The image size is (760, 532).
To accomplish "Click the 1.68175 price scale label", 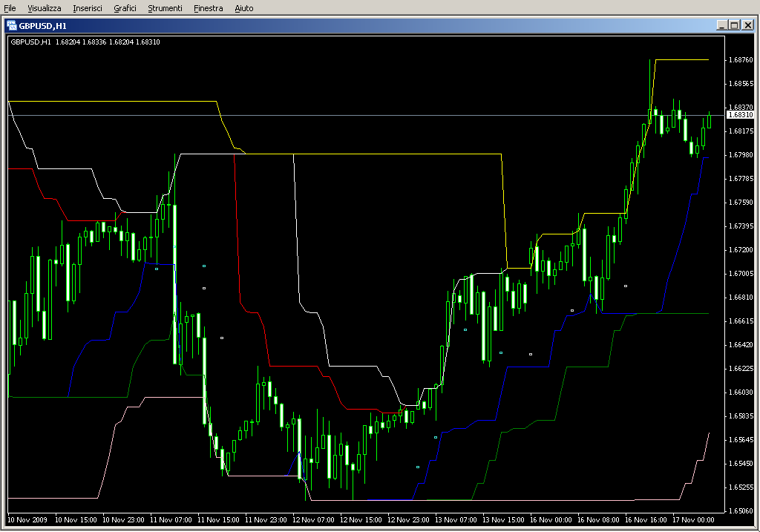I will [x=741, y=131].
